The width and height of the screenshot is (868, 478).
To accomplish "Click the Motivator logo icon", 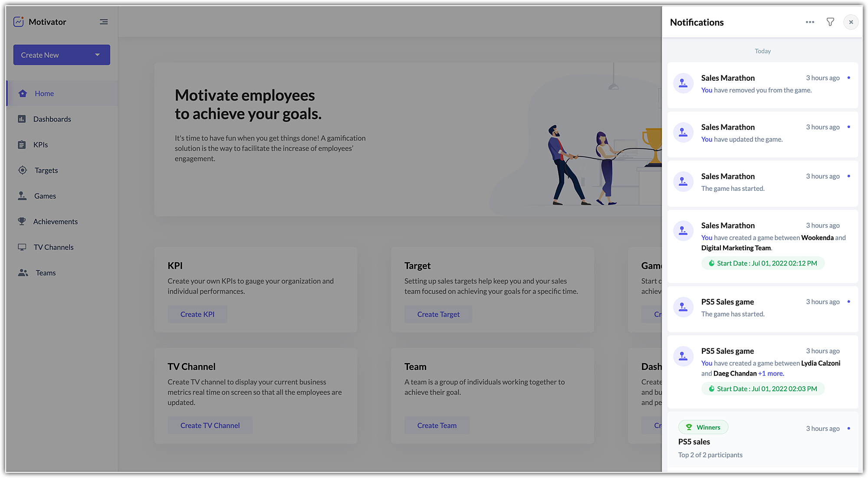I will (19, 22).
